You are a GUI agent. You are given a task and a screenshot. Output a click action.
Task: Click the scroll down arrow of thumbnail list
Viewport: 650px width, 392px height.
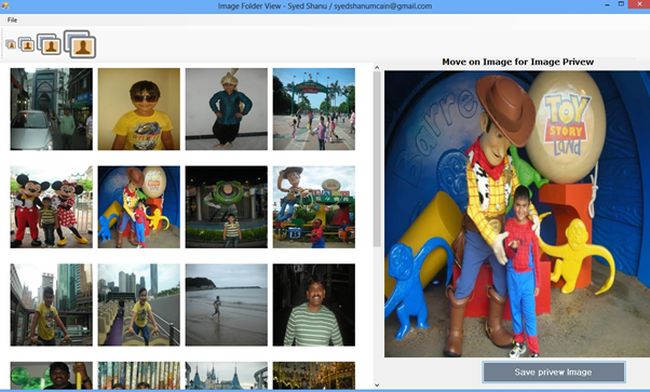(x=377, y=385)
